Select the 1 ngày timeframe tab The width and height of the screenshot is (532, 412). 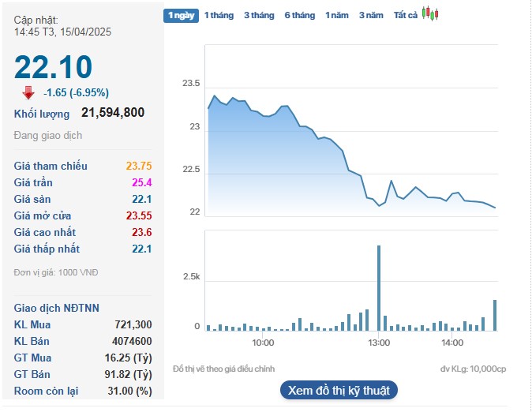pos(181,15)
